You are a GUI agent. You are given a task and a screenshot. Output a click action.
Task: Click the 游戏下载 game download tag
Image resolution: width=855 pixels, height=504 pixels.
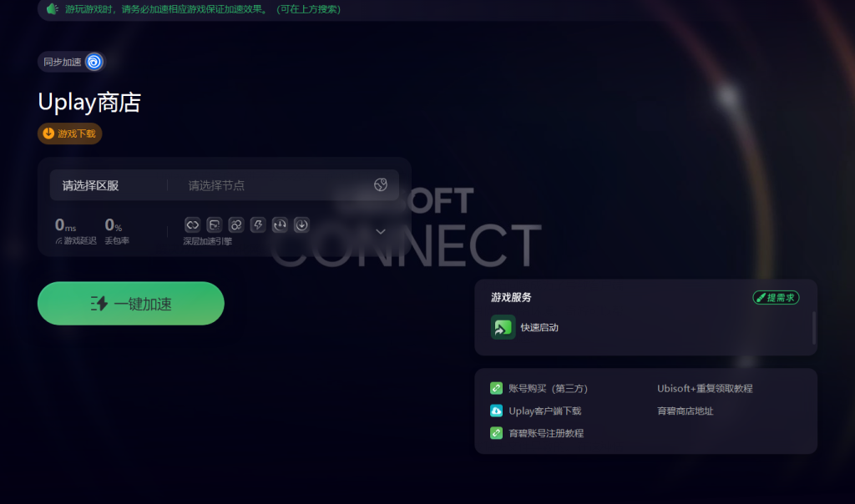coord(70,134)
